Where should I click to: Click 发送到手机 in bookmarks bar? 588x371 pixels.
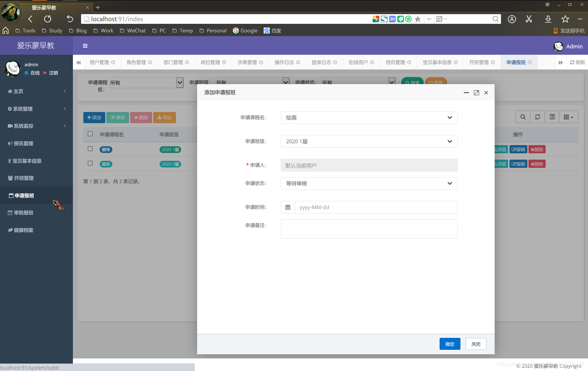point(569,31)
